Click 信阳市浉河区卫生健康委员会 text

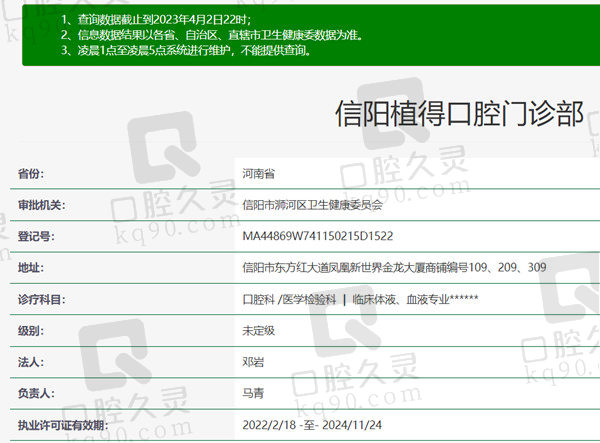tap(312, 205)
